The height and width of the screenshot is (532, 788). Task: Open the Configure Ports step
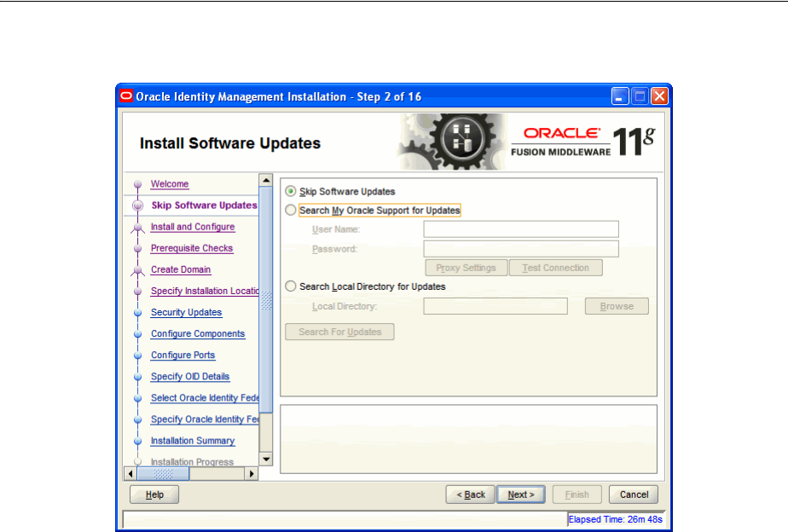point(183,356)
